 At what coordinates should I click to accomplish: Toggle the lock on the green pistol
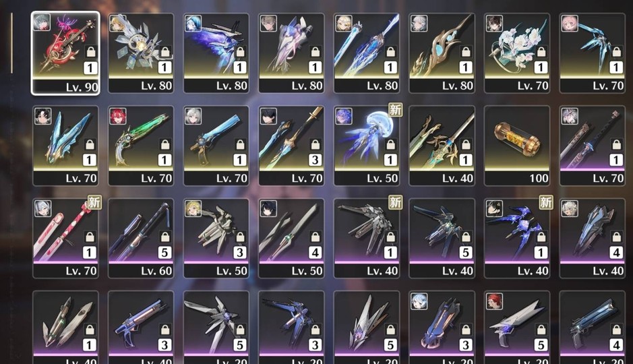pos(164,144)
